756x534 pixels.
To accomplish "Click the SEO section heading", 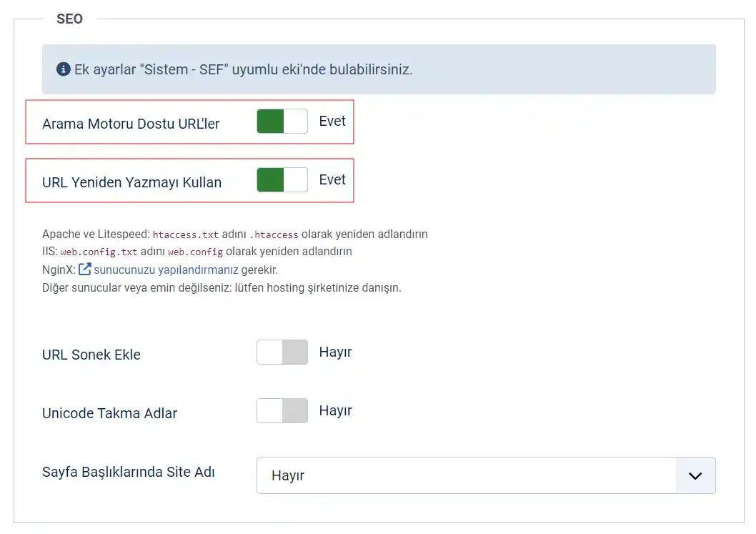I will point(69,19).
